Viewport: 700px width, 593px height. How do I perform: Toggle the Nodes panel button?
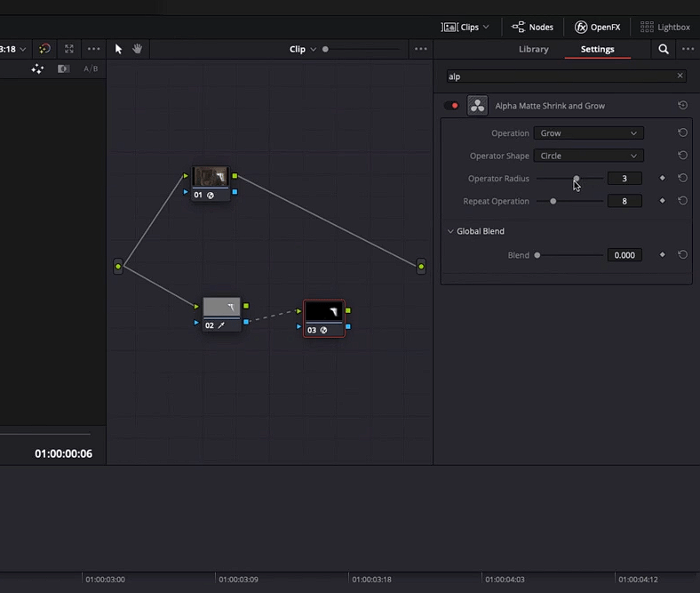click(532, 27)
